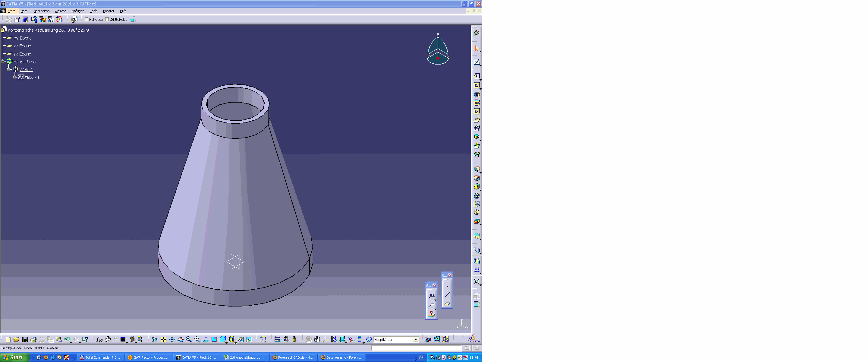Select the Pocket tool

476,85
